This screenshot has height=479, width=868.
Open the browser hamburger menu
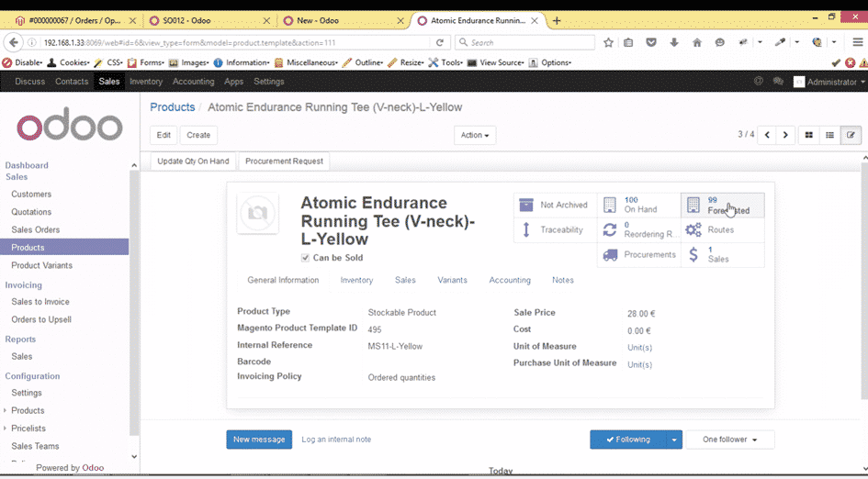[858, 42]
